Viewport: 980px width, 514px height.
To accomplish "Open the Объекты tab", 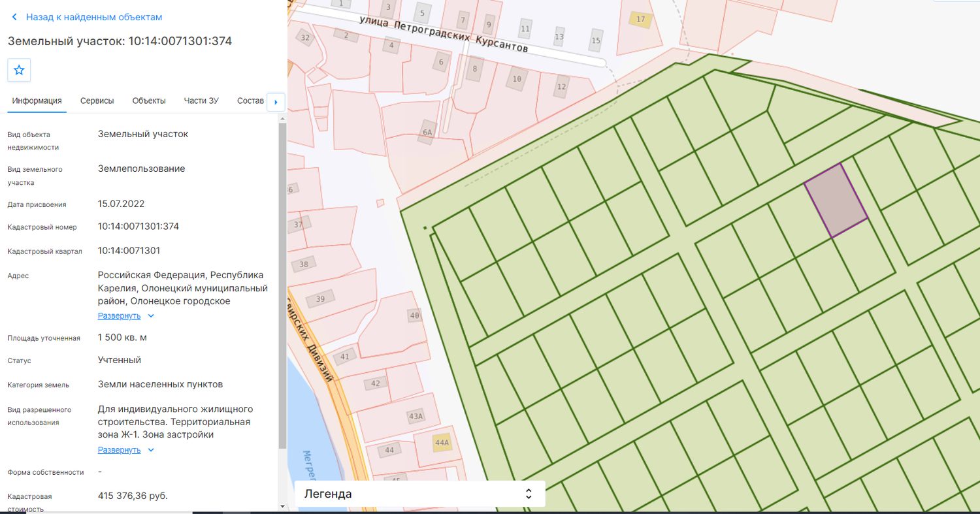I will click(149, 101).
